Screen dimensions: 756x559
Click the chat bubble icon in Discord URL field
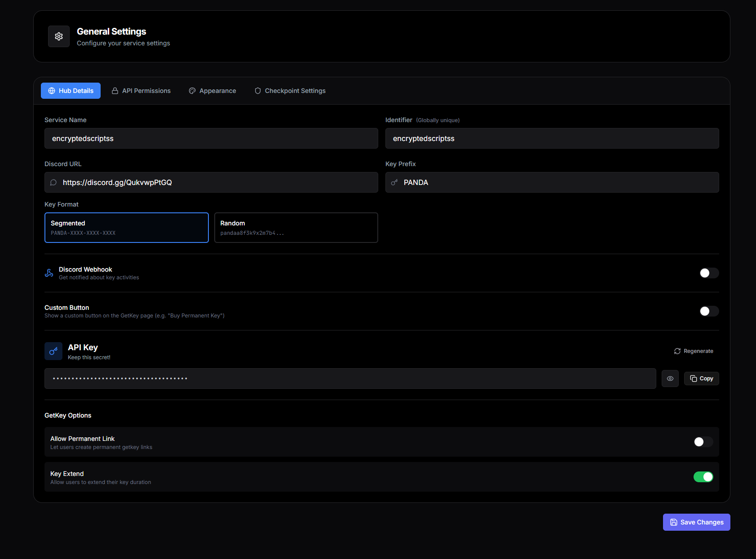click(x=53, y=182)
